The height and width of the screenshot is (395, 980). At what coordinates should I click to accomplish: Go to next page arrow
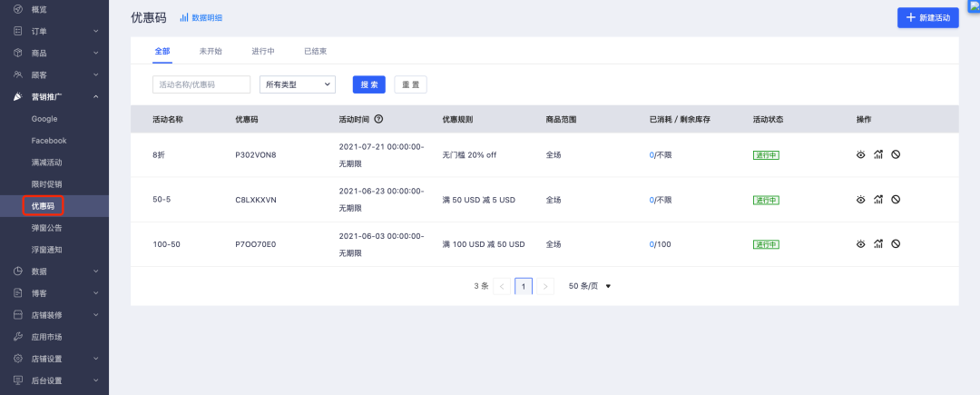pyautogui.click(x=545, y=286)
